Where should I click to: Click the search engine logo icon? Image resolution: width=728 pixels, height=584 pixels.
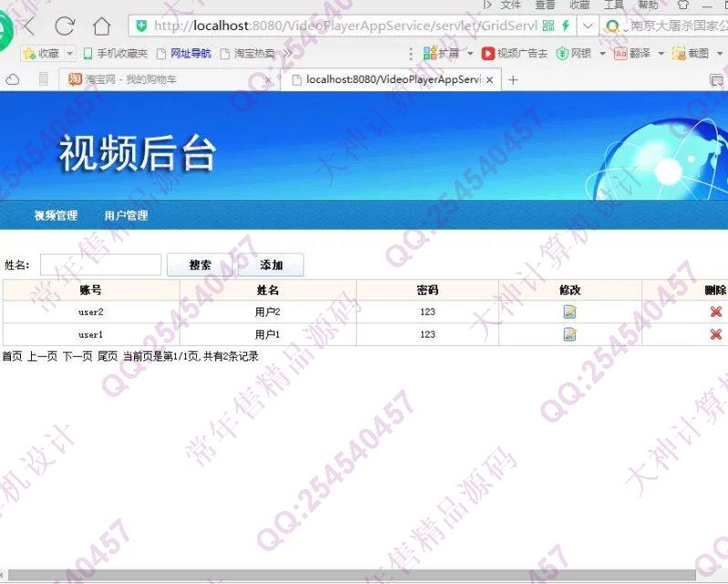(612, 26)
